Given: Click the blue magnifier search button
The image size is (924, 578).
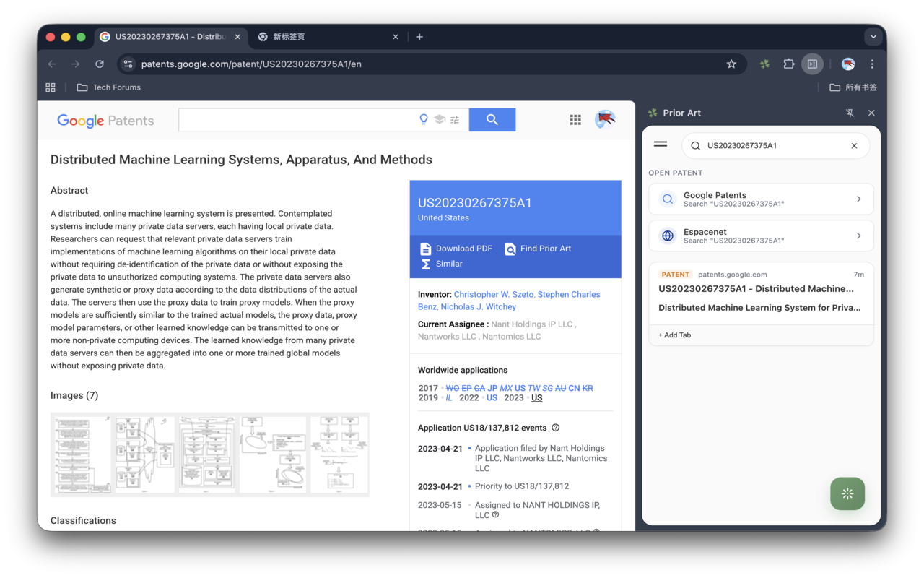Looking at the screenshot, I should click(x=492, y=120).
